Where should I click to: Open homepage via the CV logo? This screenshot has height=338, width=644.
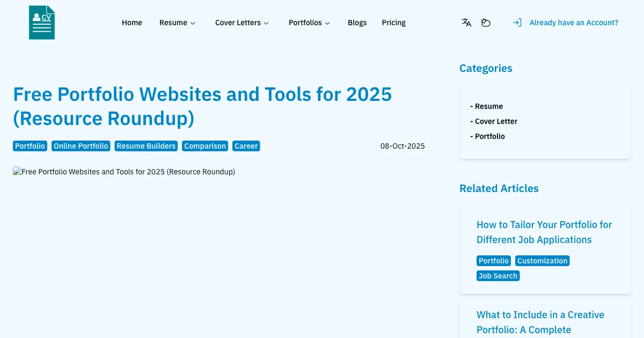click(41, 22)
